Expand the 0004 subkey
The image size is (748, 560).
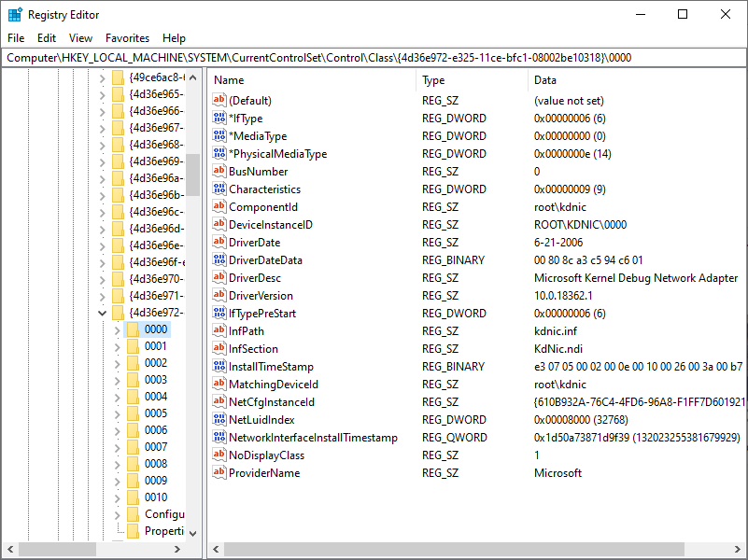[118, 397]
